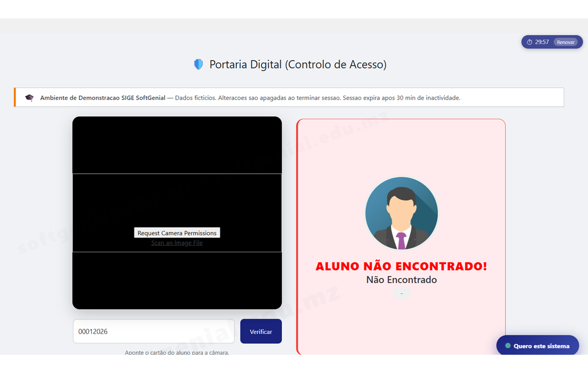The height and width of the screenshot is (368, 588).
Task: Click the shield icon beside Portaria Digital title
Action: pos(198,64)
